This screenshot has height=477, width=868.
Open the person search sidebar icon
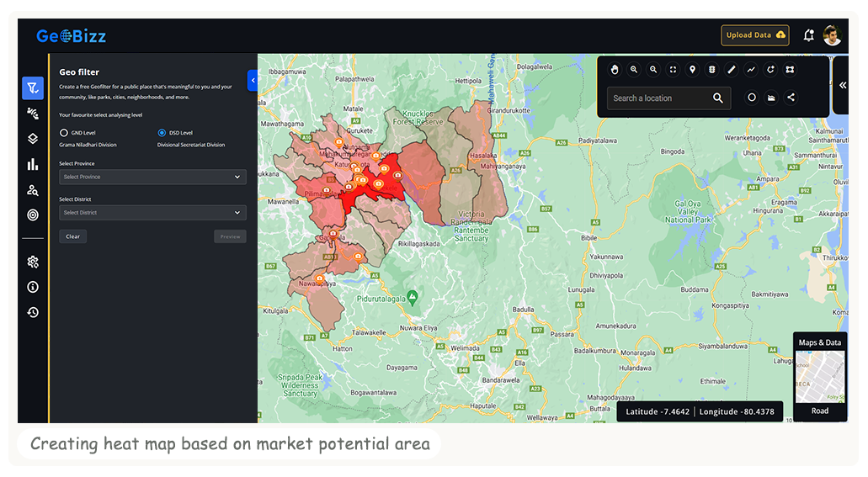tap(33, 190)
